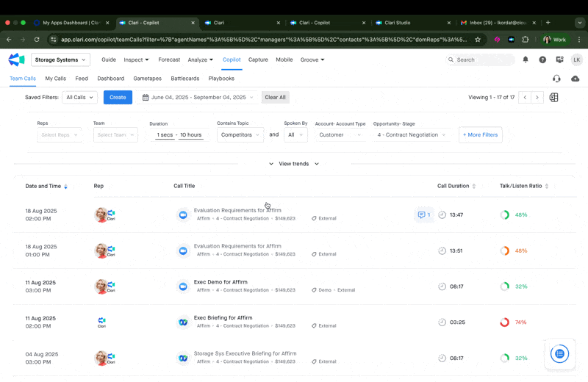Click Webex icon for Exec Briefing for Affirm
This screenshot has width=588, height=382.
click(183, 322)
